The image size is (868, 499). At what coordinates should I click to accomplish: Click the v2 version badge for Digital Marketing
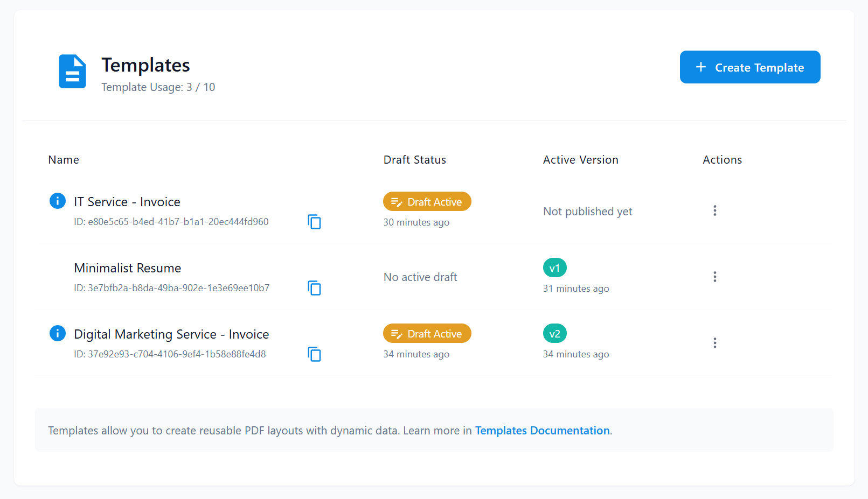(554, 333)
